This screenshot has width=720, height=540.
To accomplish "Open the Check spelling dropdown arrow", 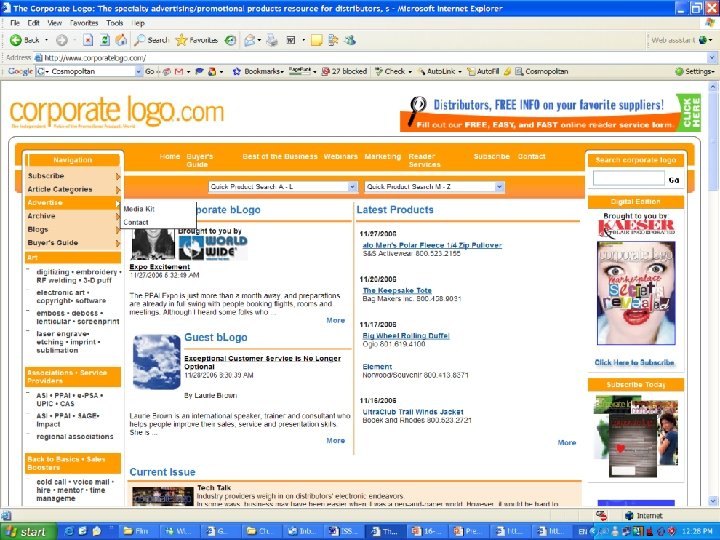I will click(x=410, y=72).
